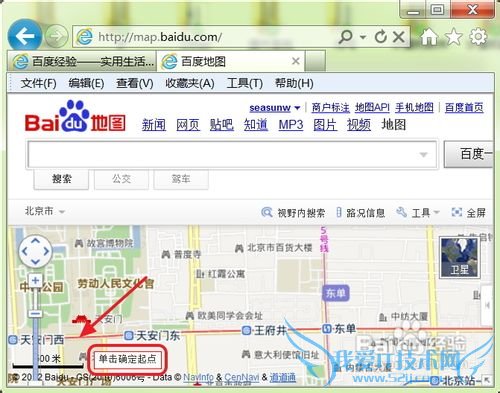
Task: Open the 网页 link
Action: point(188,125)
